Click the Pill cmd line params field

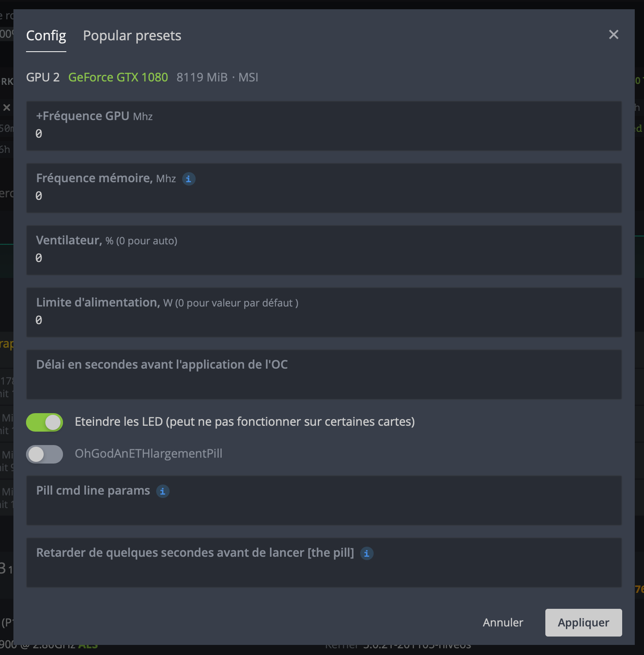(x=323, y=508)
